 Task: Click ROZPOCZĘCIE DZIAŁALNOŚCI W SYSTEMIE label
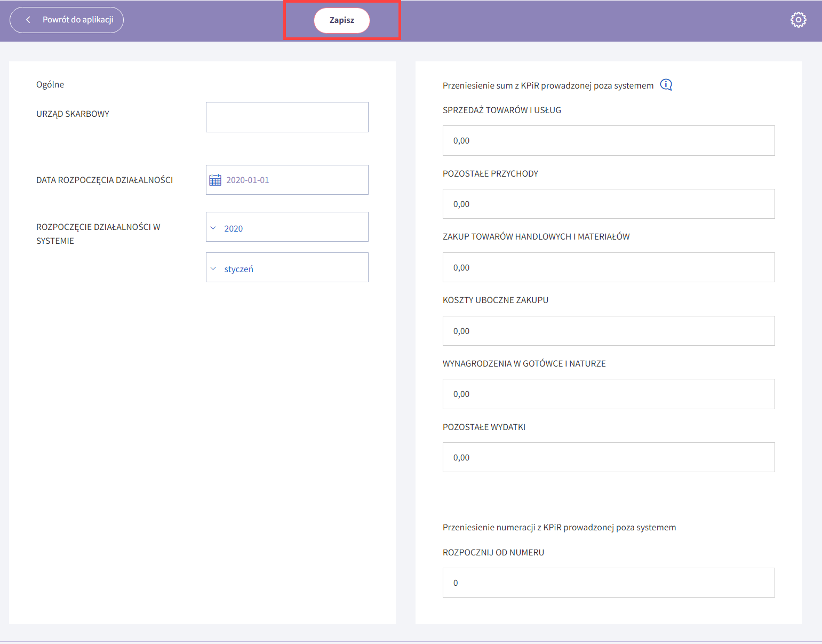98,234
